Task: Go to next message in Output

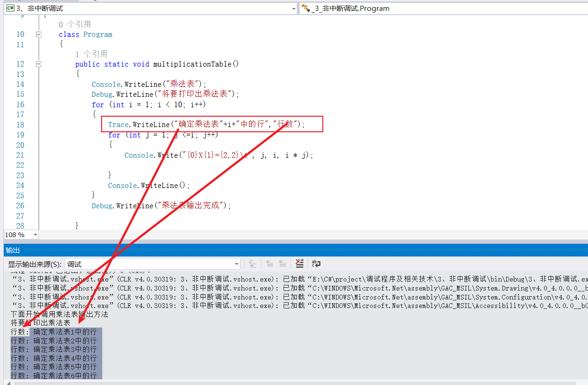Action: (x=282, y=264)
